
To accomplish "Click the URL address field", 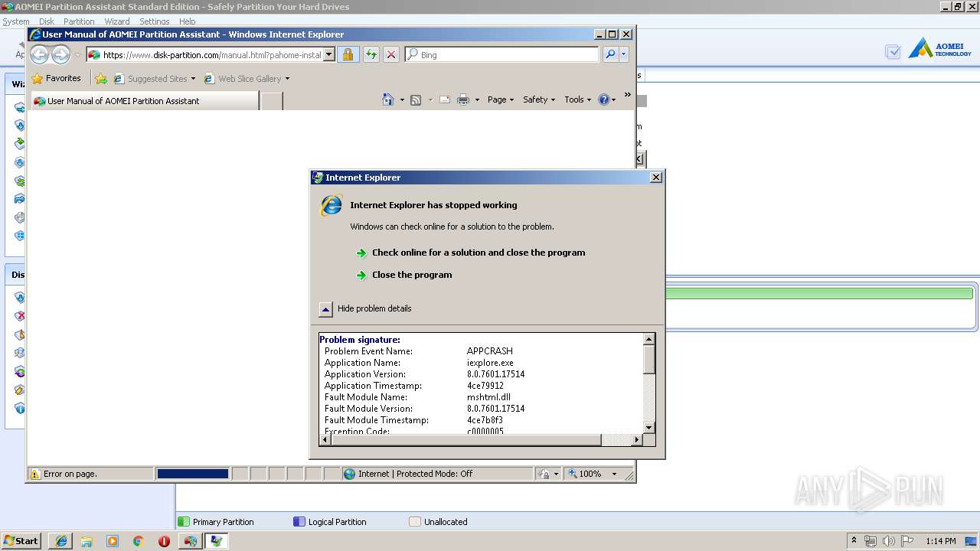I will tap(211, 55).
